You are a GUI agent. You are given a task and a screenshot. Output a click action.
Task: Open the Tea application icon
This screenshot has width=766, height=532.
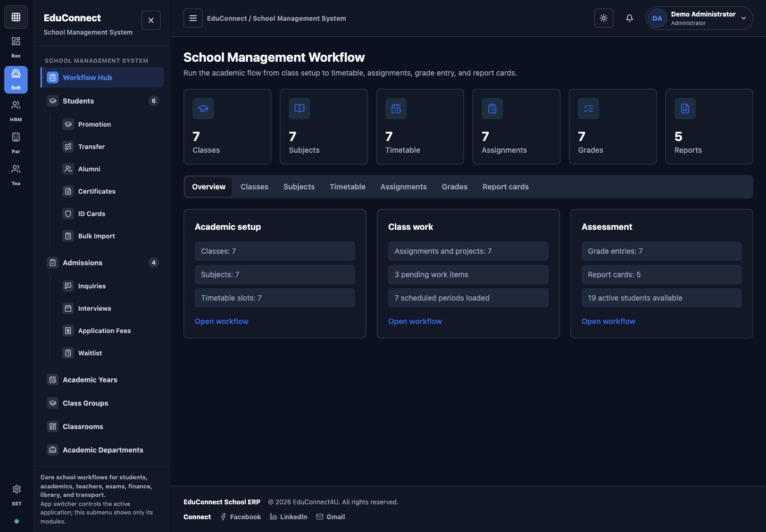(x=16, y=174)
